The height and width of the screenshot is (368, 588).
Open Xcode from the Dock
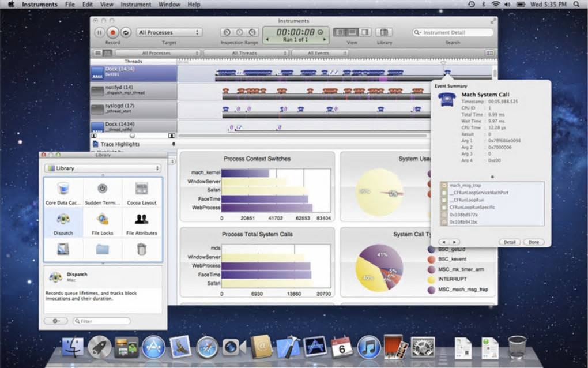click(x=288, y=347)
